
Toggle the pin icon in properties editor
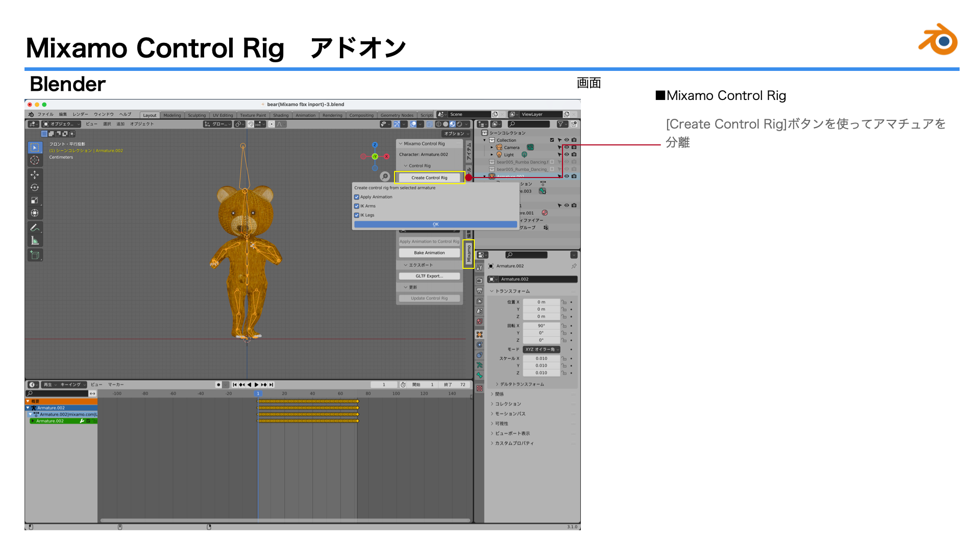tap(574, 266)
